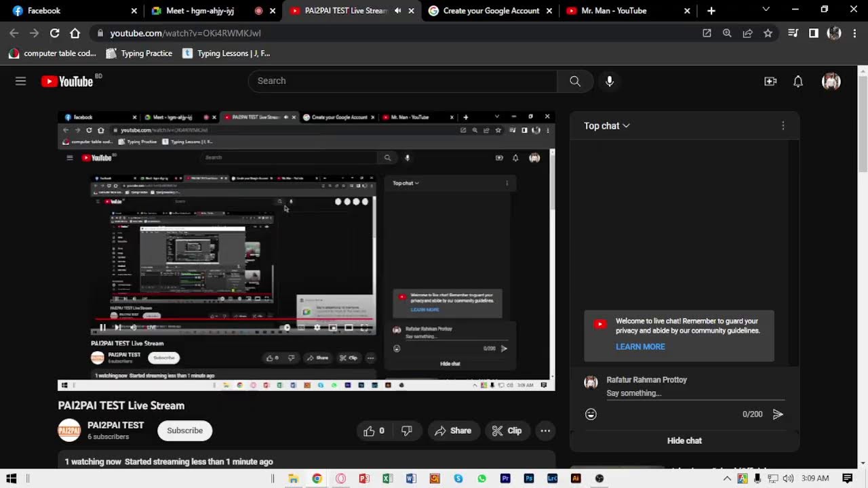This screenshot has height=488, width=868.
Task: Open the chat emoji picker
Action: coord(591,414)
